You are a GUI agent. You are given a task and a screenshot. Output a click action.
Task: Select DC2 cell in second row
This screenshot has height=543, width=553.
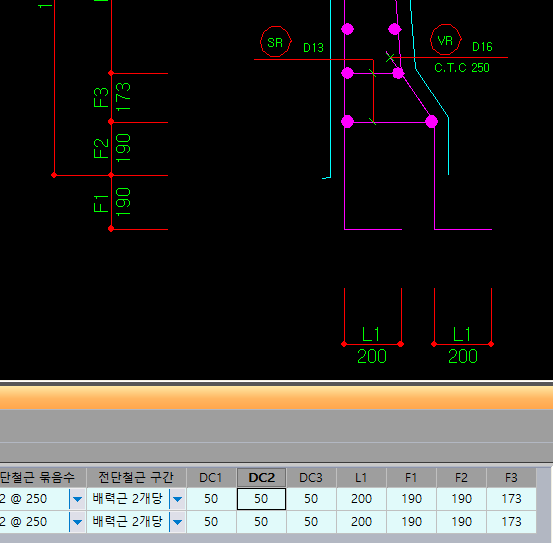[x=261, y=522]
